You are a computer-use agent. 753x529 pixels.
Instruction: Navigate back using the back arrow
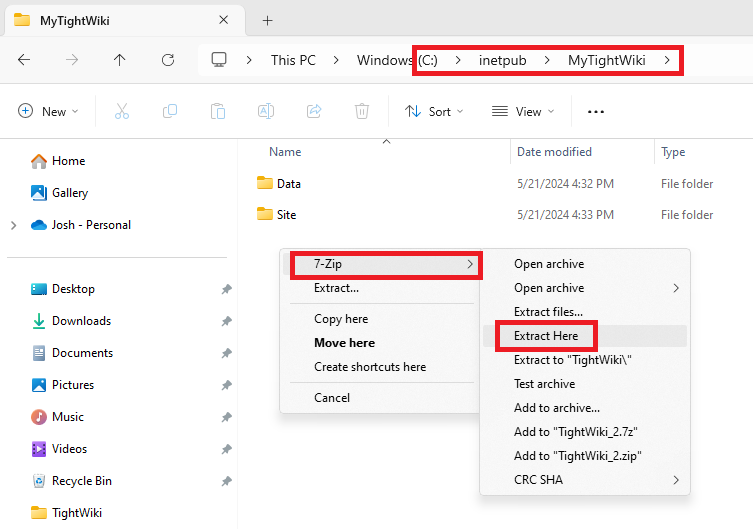click(x=24, y=60)
